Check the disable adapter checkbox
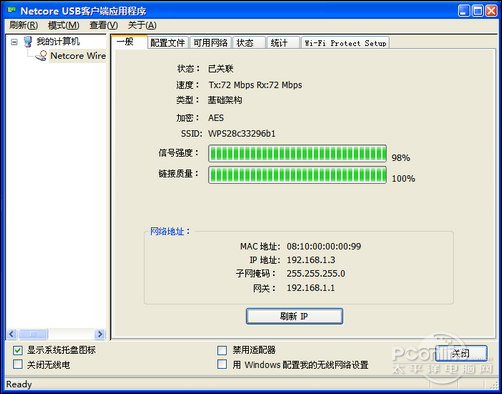502x394 pixels. [x=222, y=350]
